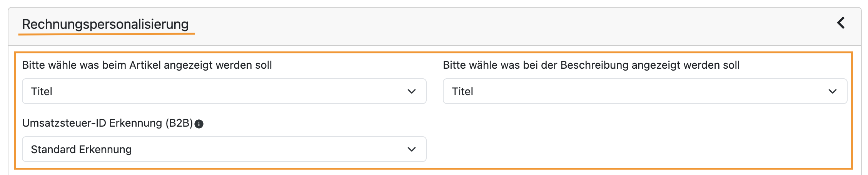Open the Artikel display dropdown
Image resolution: width=868 pixels, height=175 pixels.
pos(224,91)
